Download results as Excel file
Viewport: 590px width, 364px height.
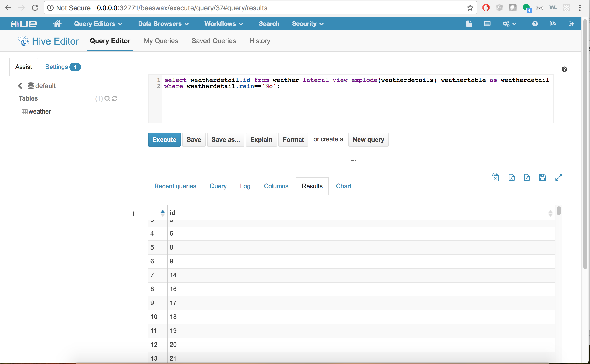(x=511, y=177)
